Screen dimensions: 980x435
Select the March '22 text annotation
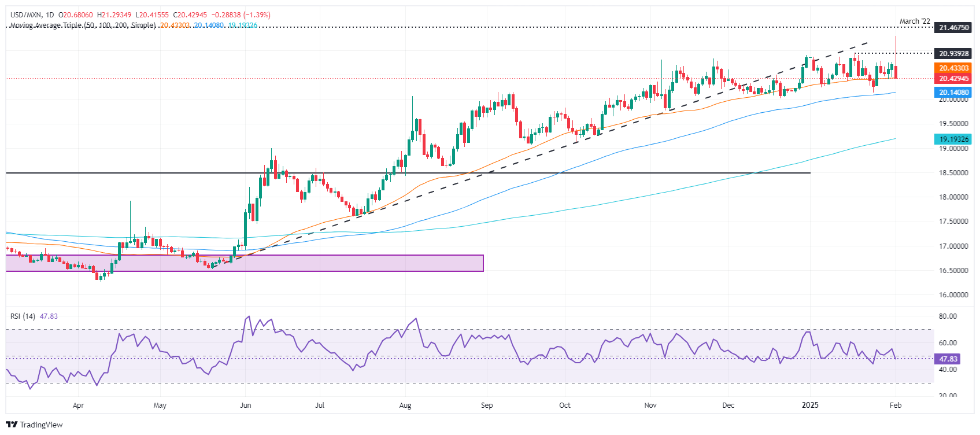pos(915,21)
